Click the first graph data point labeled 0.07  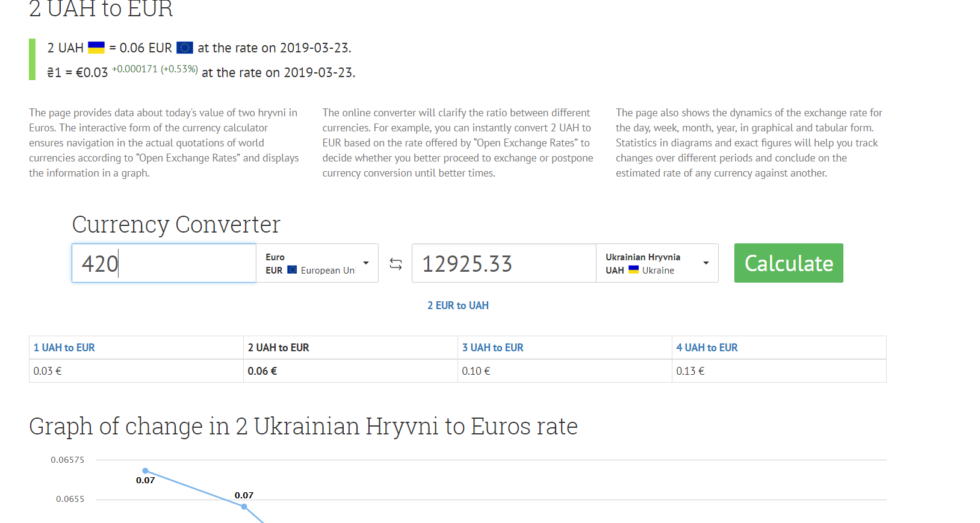point(145,471)
